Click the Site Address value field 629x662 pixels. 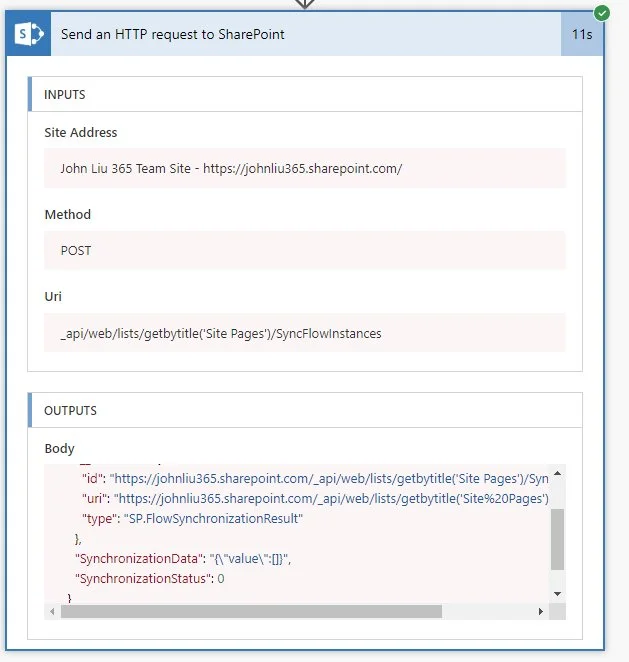[305, 168]
